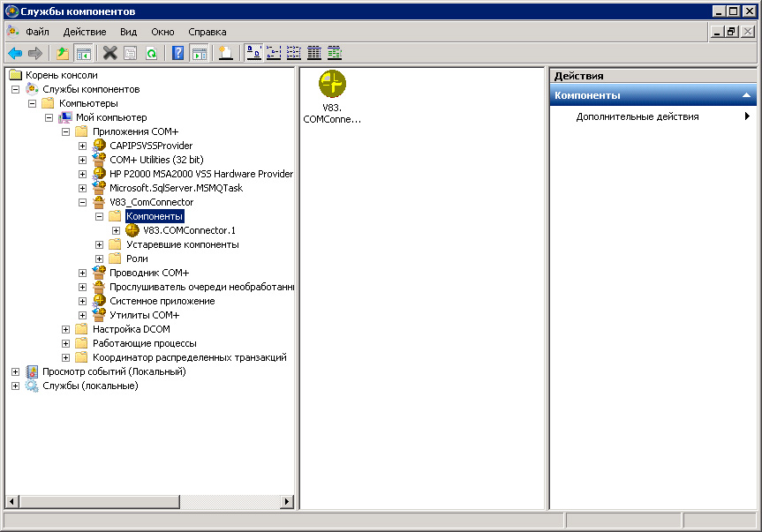
Task: Click the Службы (локальные) gear icon
Action: click(32, 386)
